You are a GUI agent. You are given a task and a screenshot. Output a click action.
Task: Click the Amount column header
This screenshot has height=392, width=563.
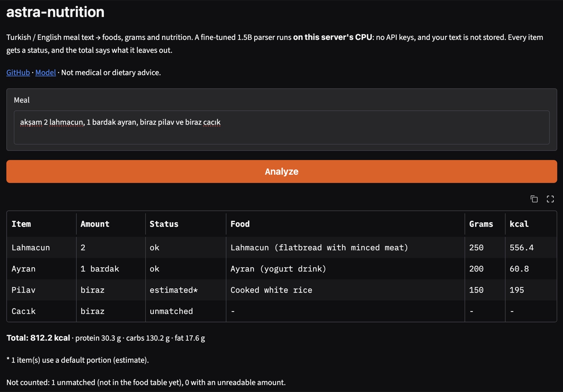tap(111, 224)
